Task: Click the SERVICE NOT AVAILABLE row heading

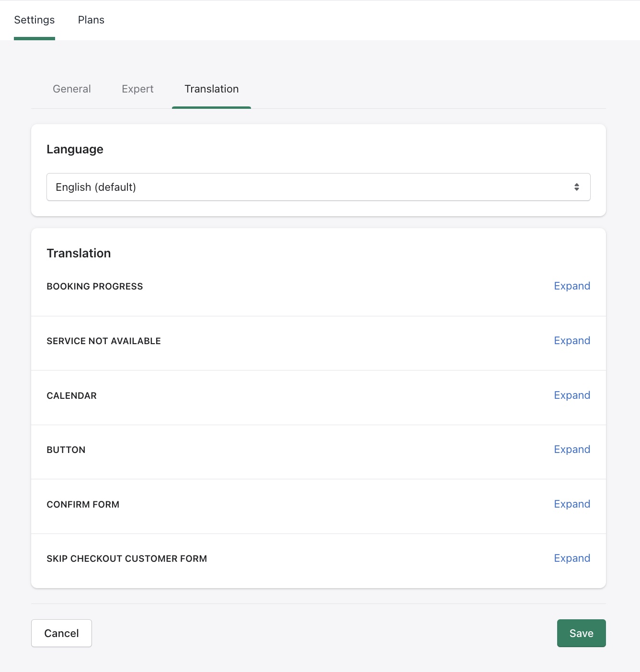Action: coord(103,341)
